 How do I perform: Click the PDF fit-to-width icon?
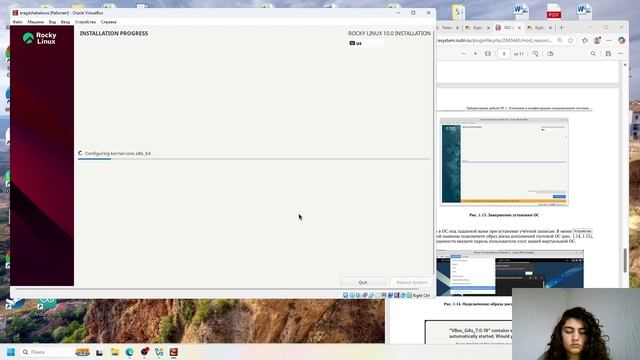coord(488,54)
